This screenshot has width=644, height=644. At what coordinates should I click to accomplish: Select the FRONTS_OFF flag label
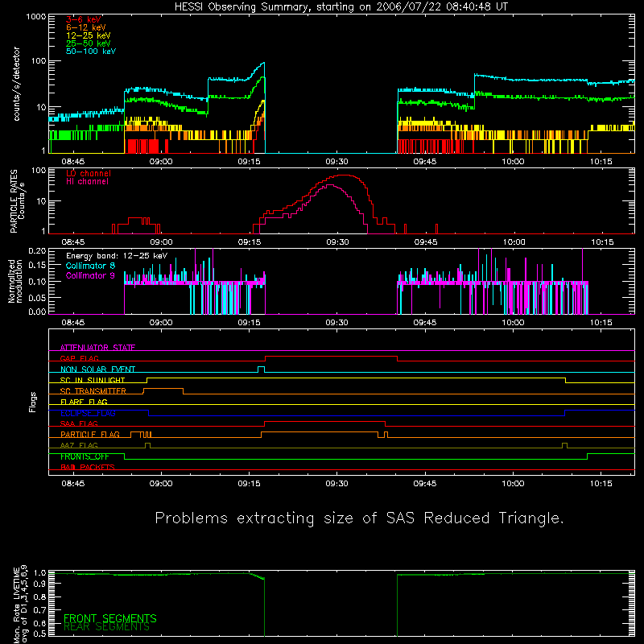[85, 456]
